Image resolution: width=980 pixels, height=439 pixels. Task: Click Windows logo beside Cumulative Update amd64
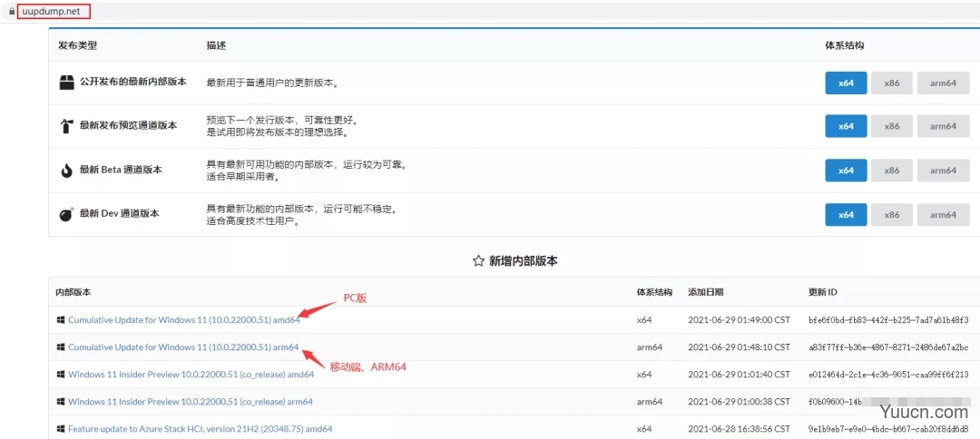(x=61, y=320)
